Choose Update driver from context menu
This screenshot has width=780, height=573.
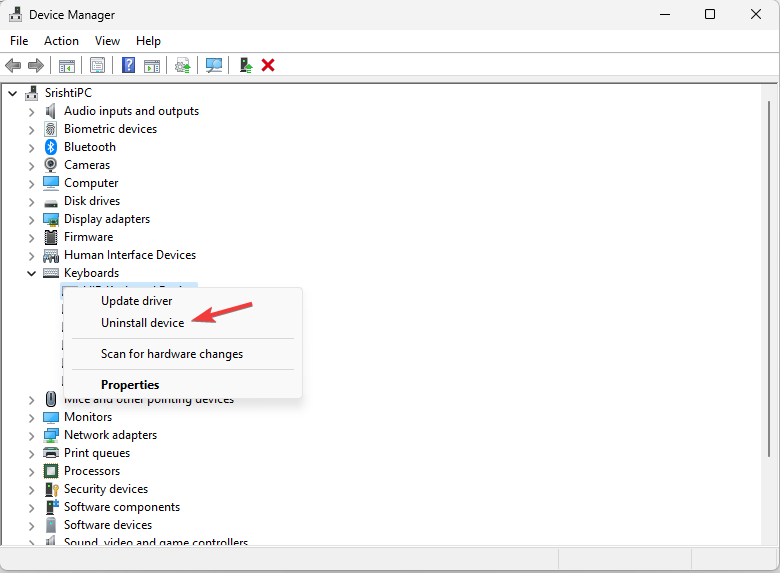tap(136, 301)
